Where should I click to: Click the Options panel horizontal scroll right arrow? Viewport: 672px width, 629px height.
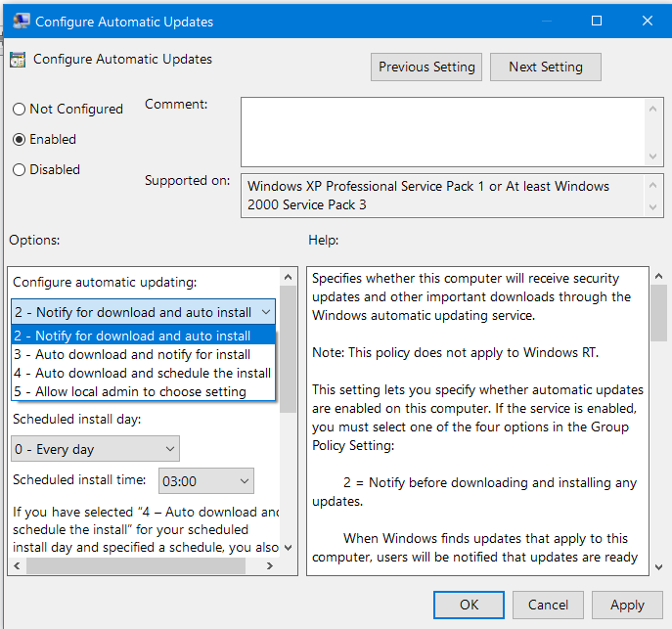(x=270, y=566)
